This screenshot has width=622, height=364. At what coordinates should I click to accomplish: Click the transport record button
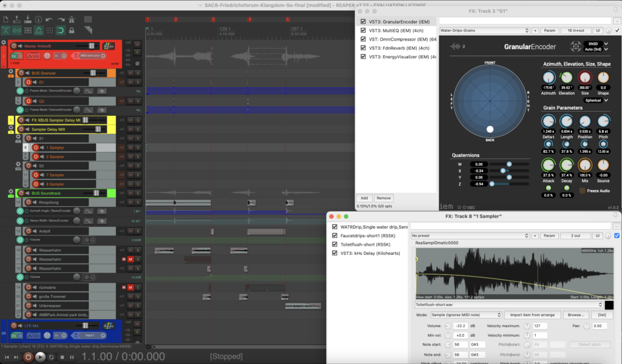pyautogui.click(x=28, y=357)
